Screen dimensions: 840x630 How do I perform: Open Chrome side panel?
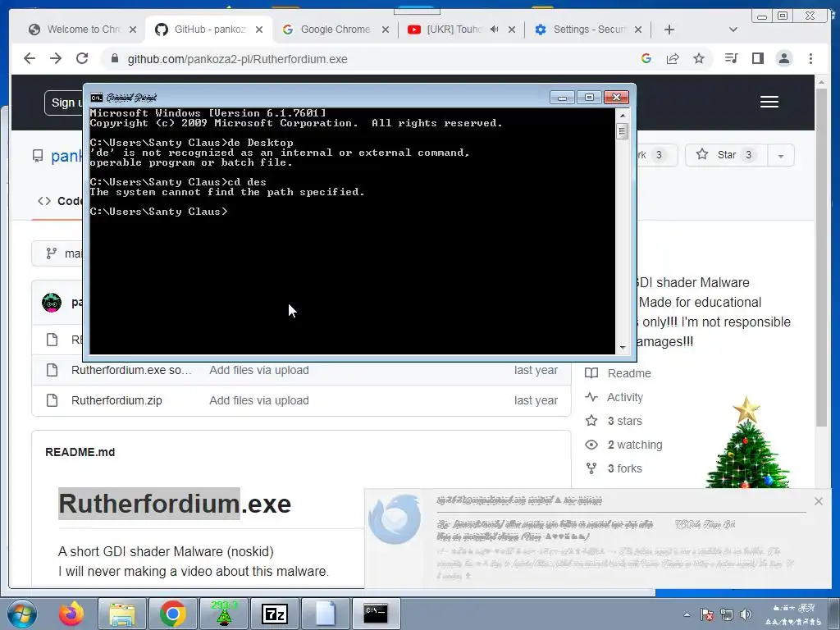coord(757,58)
